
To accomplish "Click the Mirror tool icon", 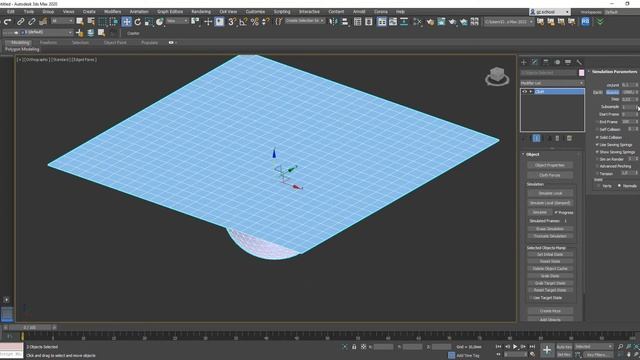I will click(x=333, y=22).
